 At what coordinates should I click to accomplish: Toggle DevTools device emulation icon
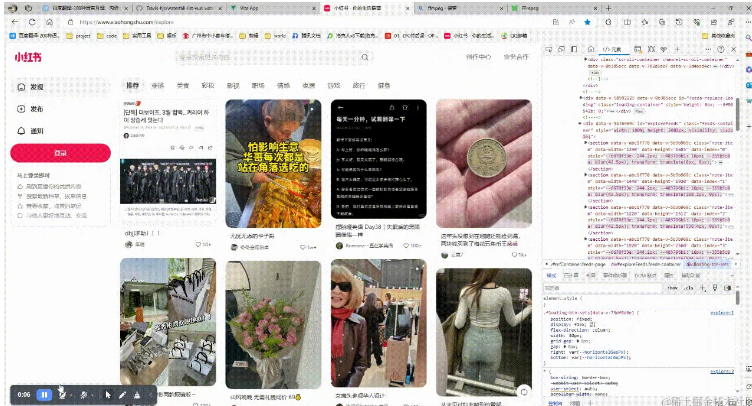[562, 49]
